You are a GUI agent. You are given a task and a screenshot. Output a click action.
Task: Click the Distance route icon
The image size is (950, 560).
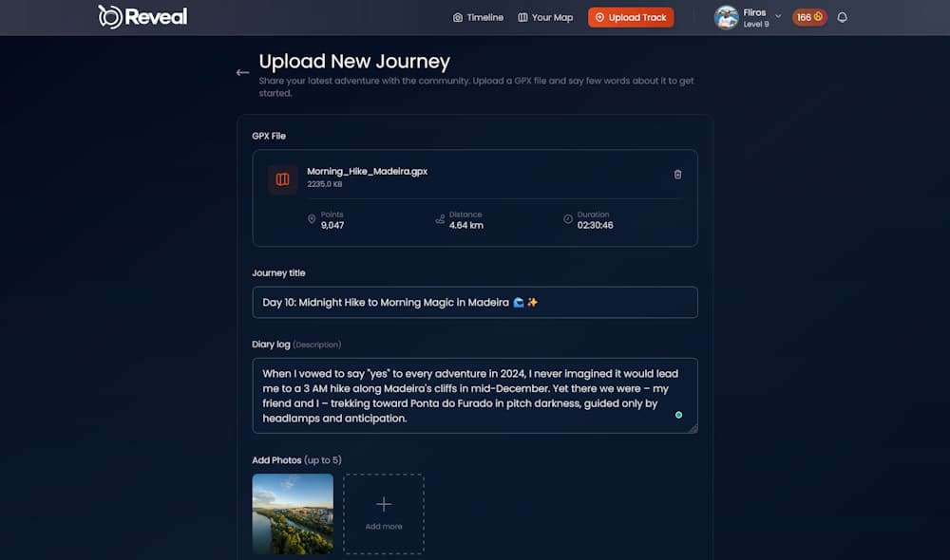click(440, 219)
